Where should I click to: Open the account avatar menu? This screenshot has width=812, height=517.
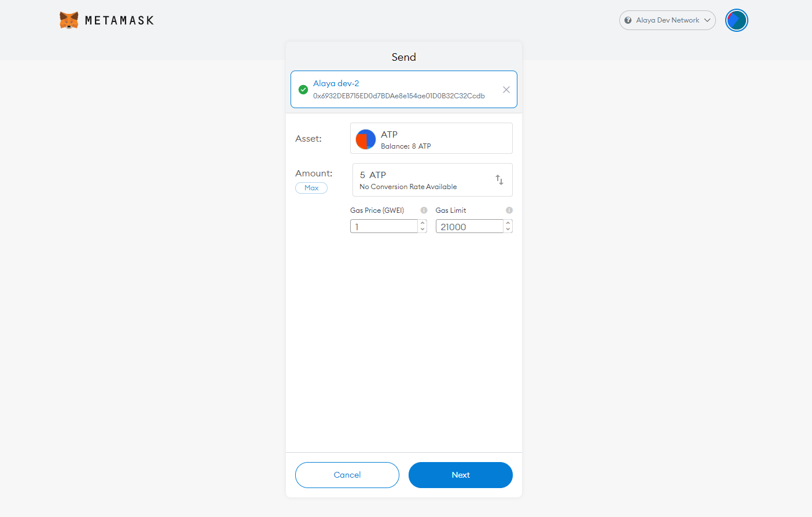[x=737, y=20]
